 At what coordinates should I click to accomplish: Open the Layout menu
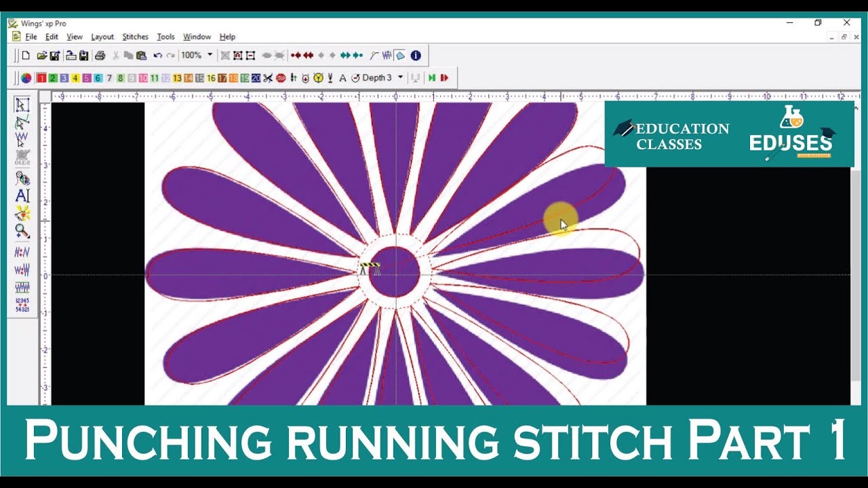point(102,37)
